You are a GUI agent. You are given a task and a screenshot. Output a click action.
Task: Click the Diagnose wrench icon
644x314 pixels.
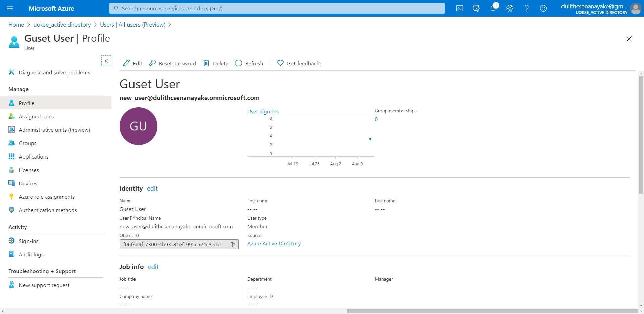click(11, 72)
